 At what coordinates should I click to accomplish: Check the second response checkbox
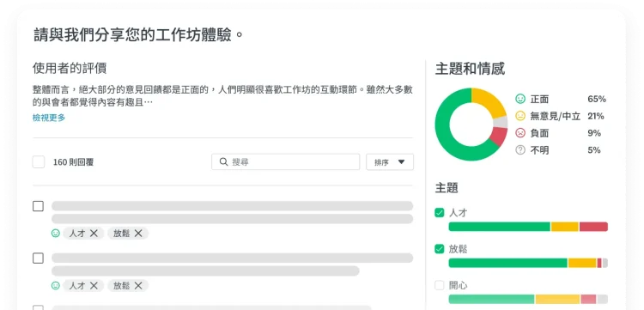pos(38,258)
